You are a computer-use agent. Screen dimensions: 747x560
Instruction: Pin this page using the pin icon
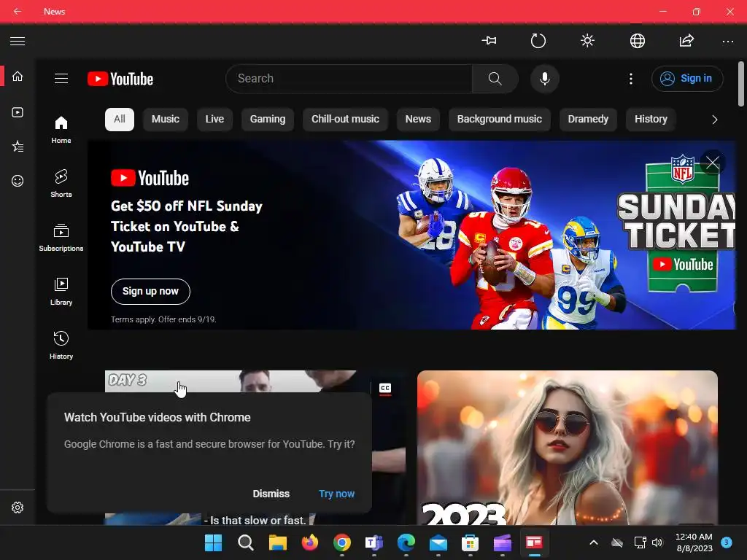pyautogui.click(x=489, y=41)
